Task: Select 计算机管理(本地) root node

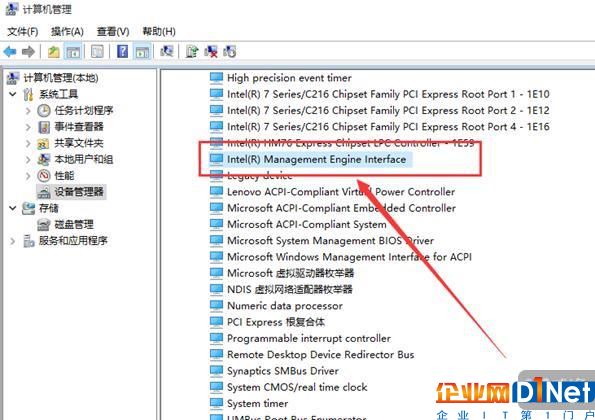Action: (61, 78)
